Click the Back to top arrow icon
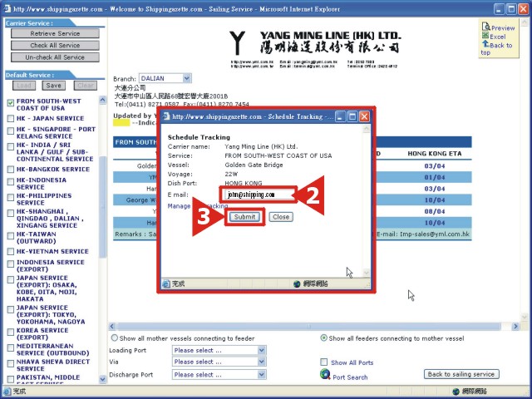Image resolution: width=532 pixels, height=399 pixels. point(485,44)
